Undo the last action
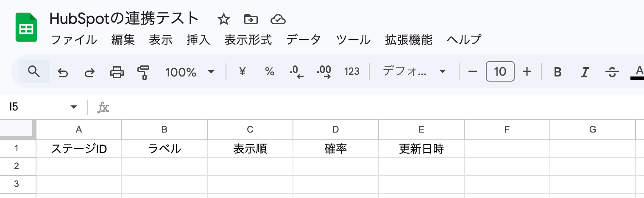This screenshot has height=198, width=644. pyautogui.click(x=63, y=72)
